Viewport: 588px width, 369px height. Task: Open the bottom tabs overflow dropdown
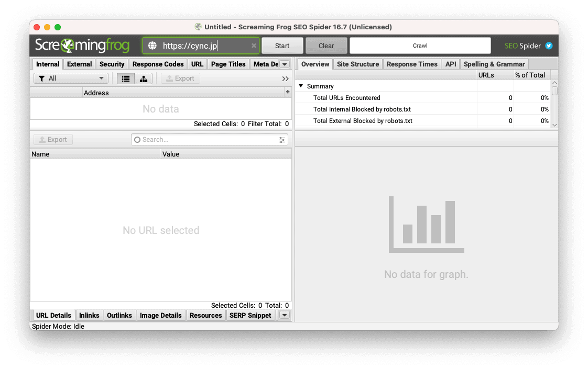point(284,315)
